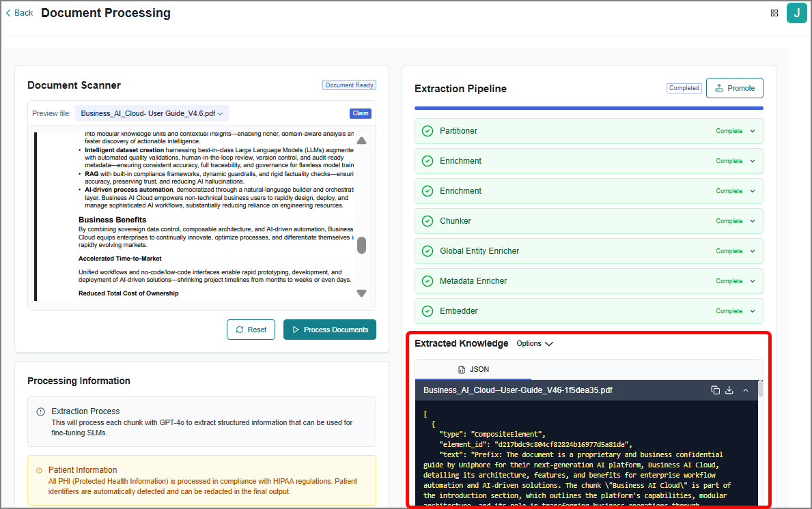
Task: Click the Accelerated Time-to-Market heading
Action: [x=120, y=259]
